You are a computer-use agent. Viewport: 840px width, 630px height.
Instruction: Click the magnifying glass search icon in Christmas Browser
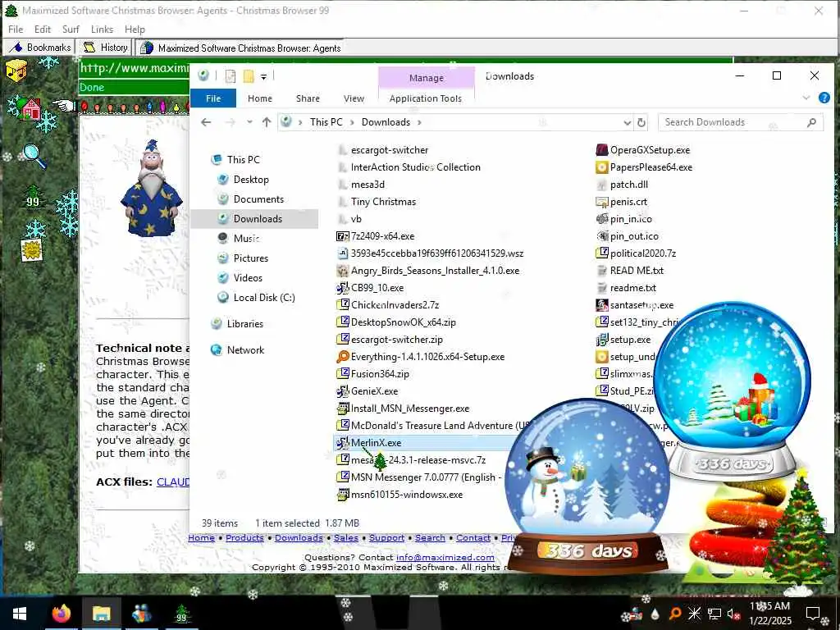pyautogui.click(x=34, y=156)
